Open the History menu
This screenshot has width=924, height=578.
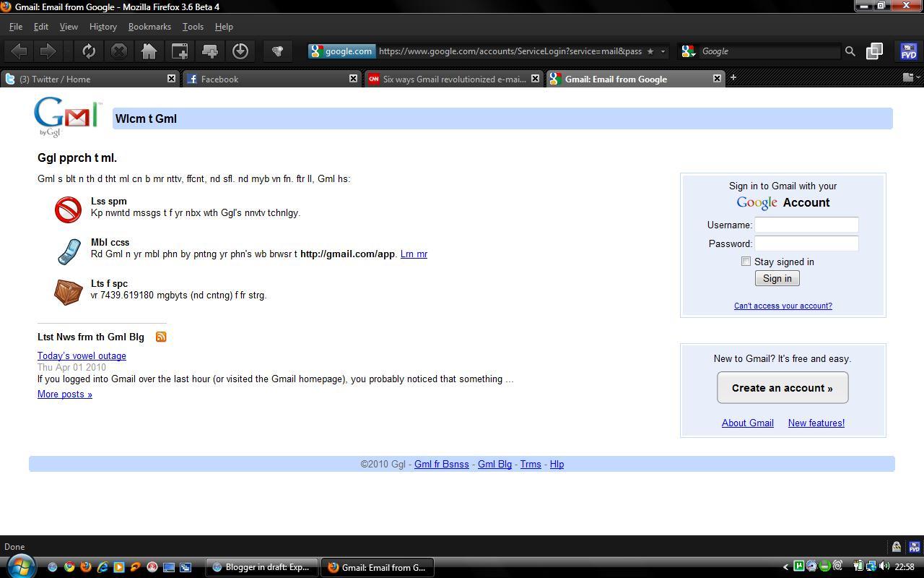(103, 27)
